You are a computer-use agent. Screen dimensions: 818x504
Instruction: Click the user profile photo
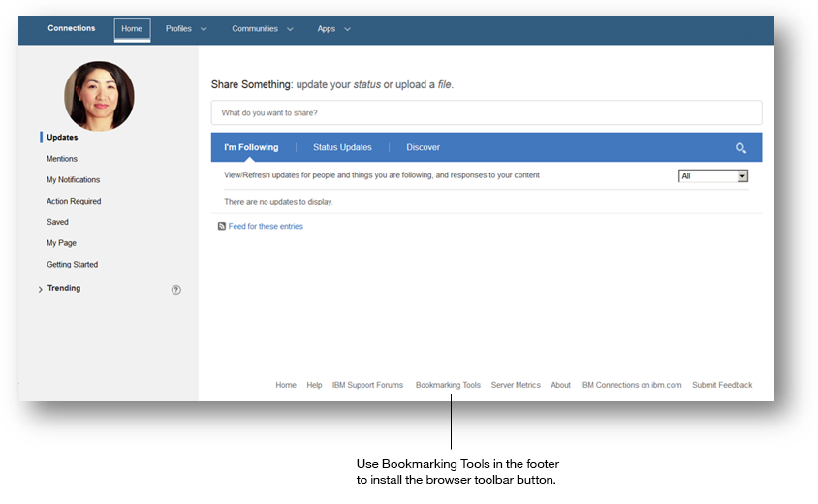(99, 96)
